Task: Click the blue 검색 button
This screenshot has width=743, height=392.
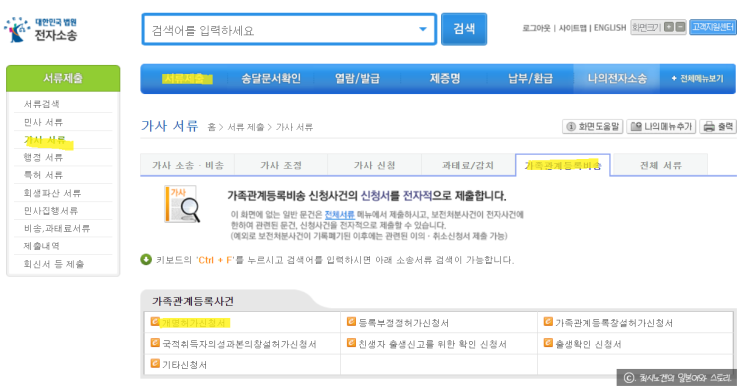Action: (464, 29)
